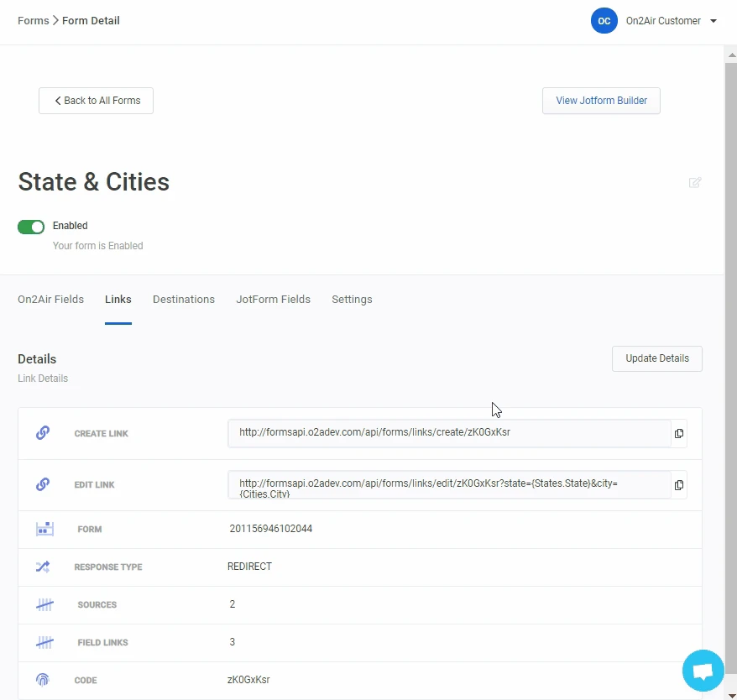Copy the Edit Link URL

click(x=679, y=485)
